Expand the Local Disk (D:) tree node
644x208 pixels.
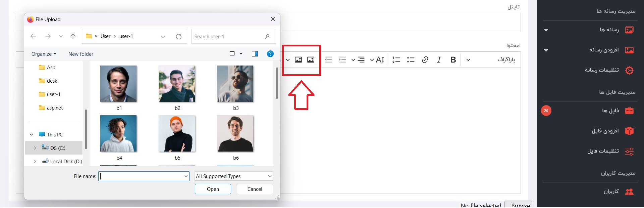[35, 162]
